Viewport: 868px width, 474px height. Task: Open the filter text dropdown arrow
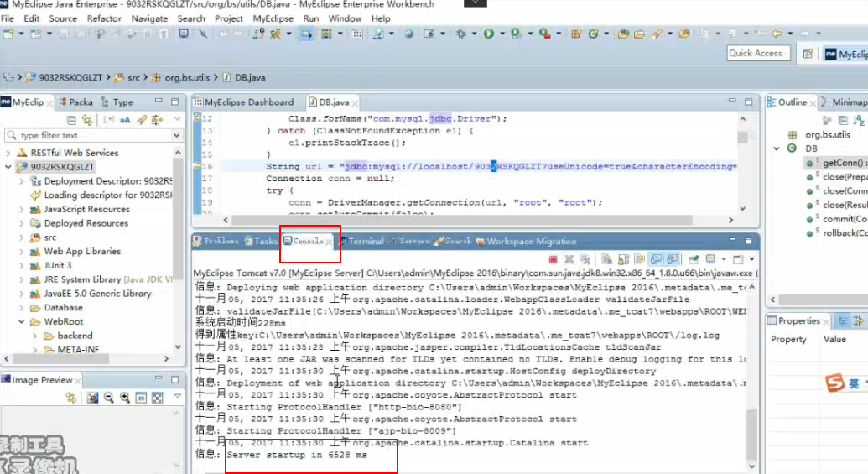pos(177,135)
